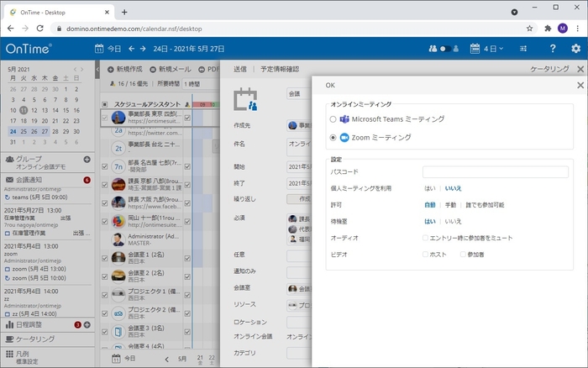Select May 11 in mini calendar
588x368 pixels.
(24, 110)
